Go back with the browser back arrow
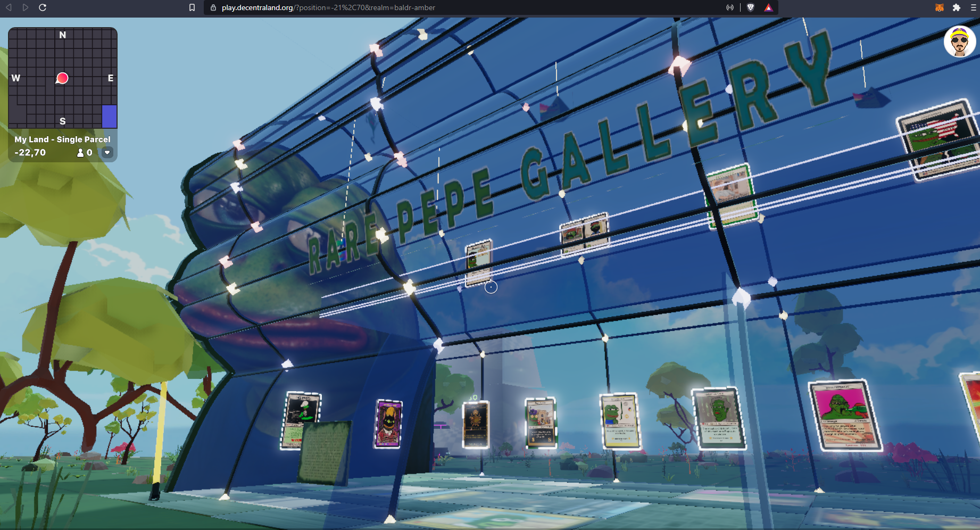980x530 pixels. tap(9, 7)
